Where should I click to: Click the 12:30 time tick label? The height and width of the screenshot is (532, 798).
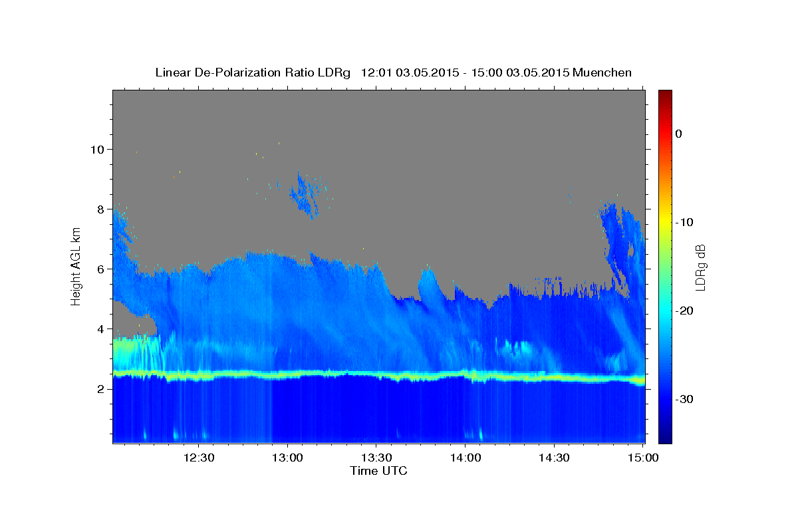pyautogui.click(x=199, y=458)
